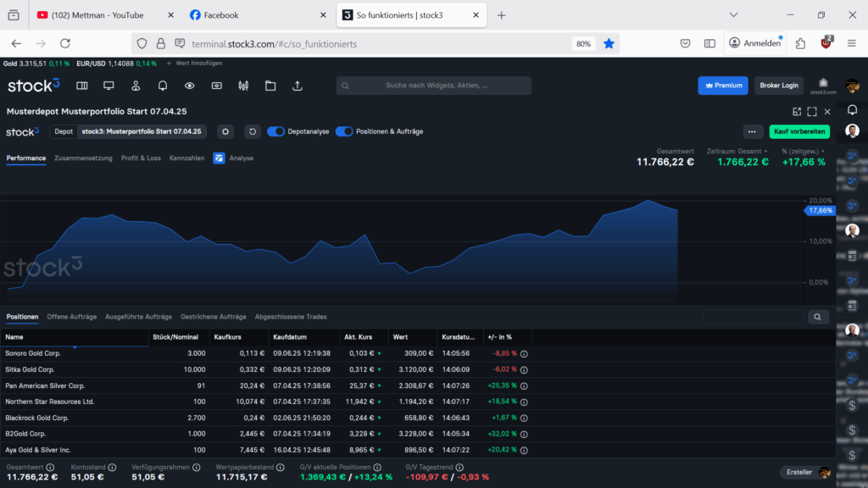This screenshot has width=868, height=488.
Task: Show info for Pan American Silver Corp. row
Action: (524, 386)
